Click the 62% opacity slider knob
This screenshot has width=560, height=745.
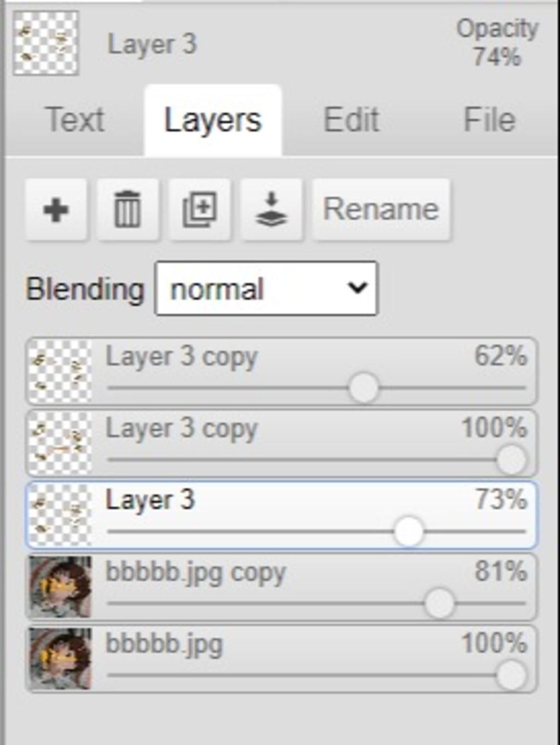click(x=364, y=387)
